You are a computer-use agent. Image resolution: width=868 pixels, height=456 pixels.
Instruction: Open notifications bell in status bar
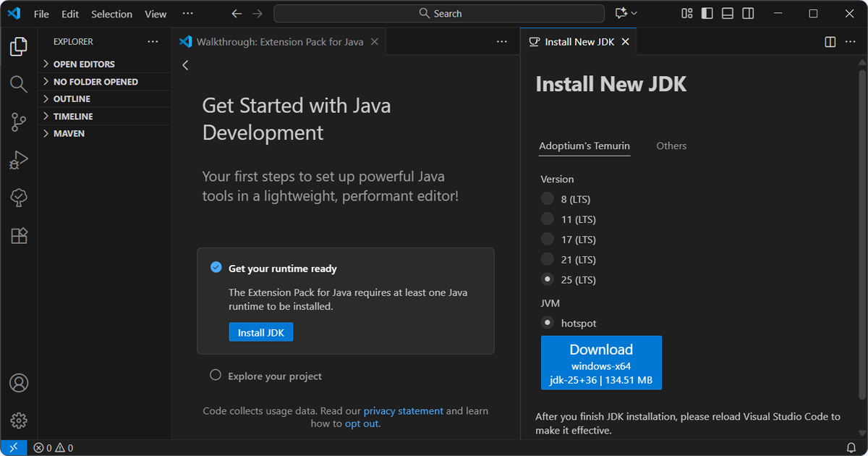pos(851,448)
